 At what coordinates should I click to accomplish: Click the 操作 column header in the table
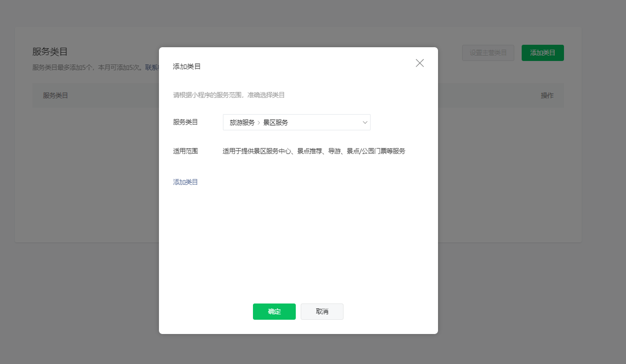tap(547, 95)
